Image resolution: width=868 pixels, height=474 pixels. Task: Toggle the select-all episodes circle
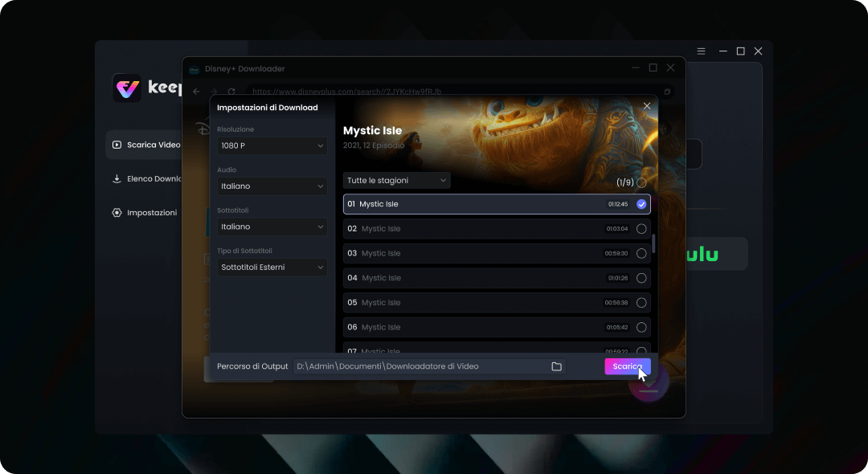(x=641, y=182)
